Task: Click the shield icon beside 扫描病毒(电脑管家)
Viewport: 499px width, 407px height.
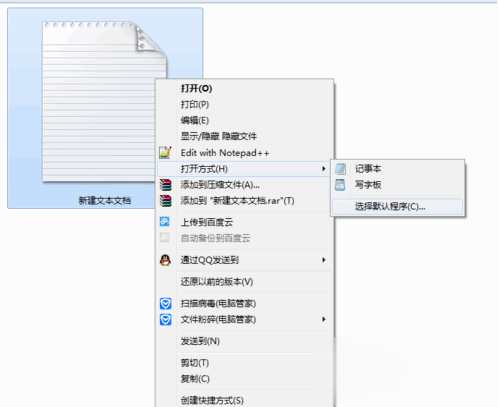Action: 166,303
